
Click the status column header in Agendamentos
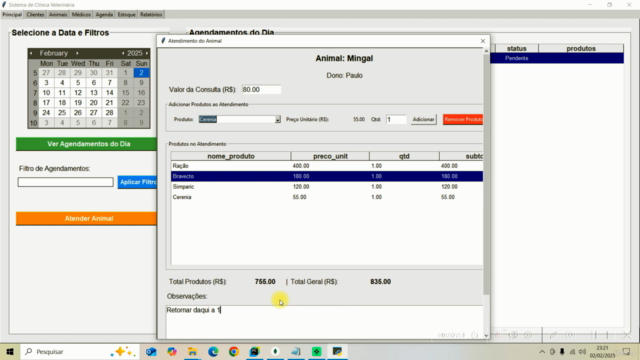516,49
